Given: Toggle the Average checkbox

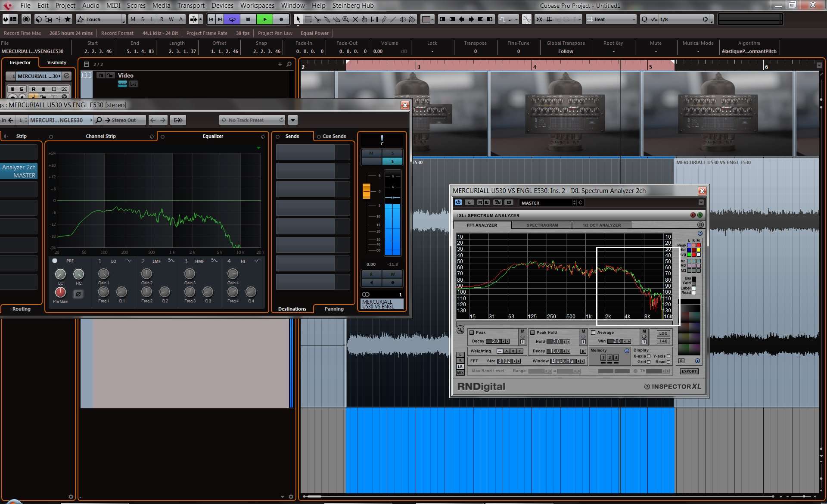Looking at the screenshot, I should (x=593, y=333).
